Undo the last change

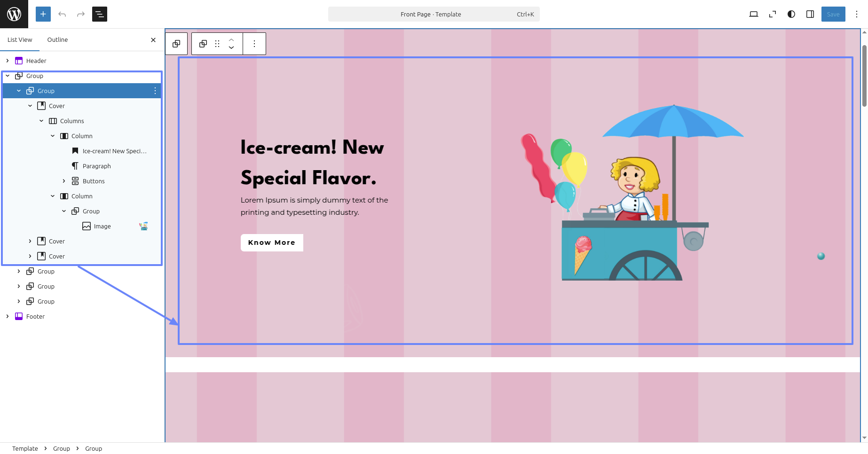click(62, 14)
